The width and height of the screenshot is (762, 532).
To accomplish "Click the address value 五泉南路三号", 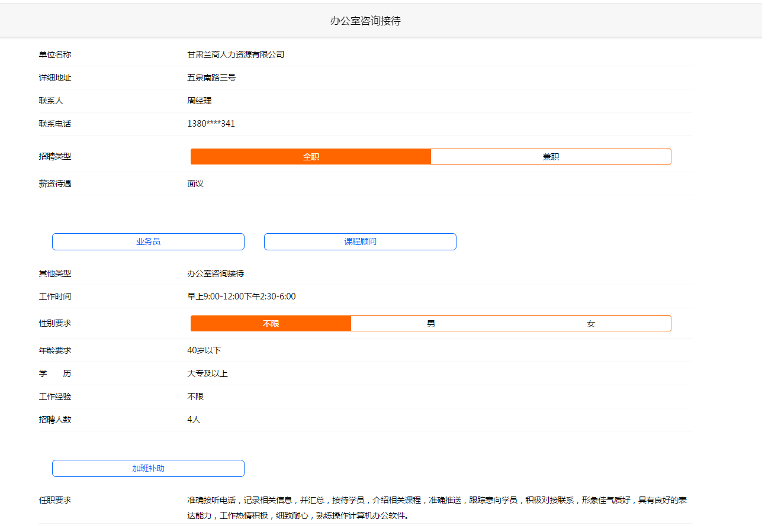I will coord(211,78).
